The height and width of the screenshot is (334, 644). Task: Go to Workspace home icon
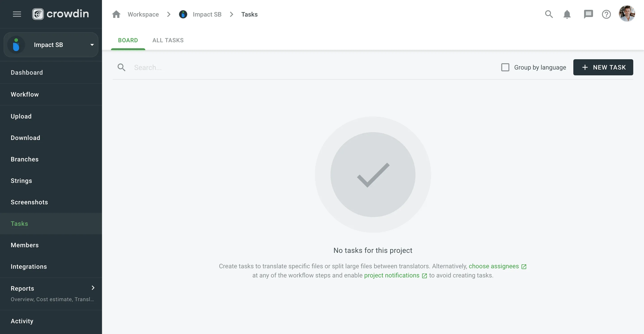point(116,14)
